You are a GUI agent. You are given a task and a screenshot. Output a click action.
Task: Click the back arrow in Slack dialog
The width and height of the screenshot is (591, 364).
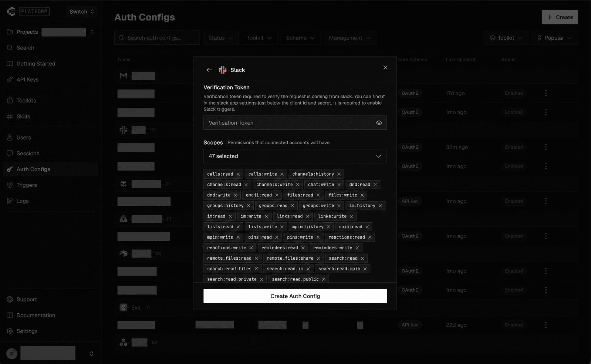[209, 70]
